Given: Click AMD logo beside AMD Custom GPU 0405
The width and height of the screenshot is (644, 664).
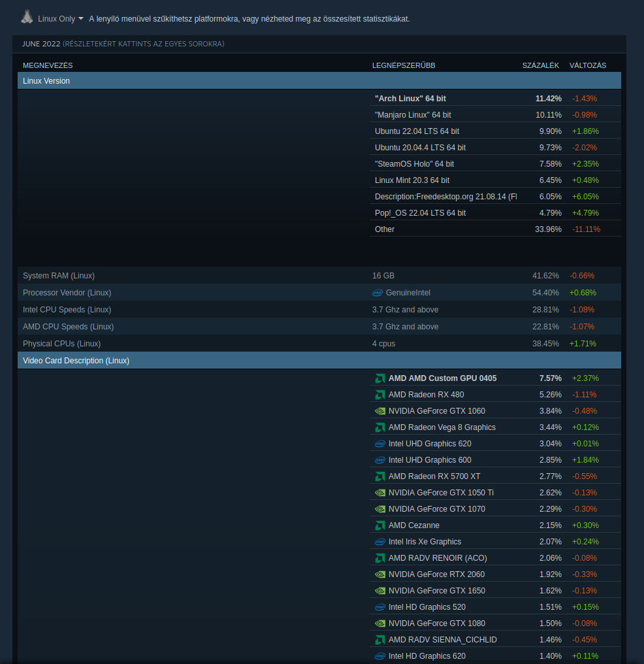Looking at the screenshot, I should click(x=380, y=378).
